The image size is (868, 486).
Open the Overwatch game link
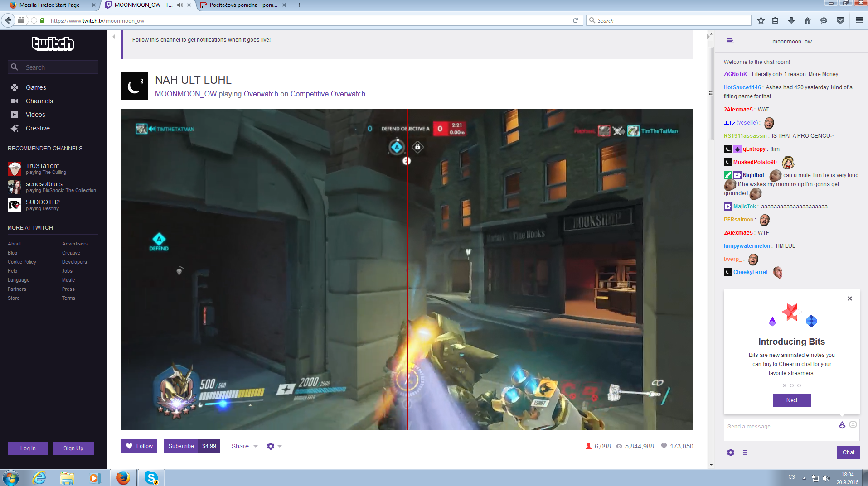point(261,94)
